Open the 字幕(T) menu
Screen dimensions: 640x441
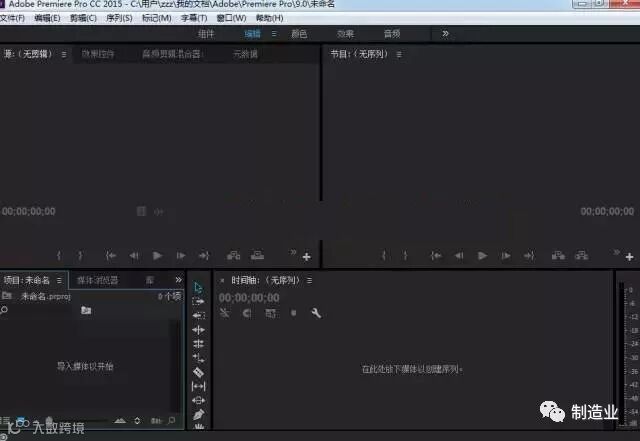(194, 18)
